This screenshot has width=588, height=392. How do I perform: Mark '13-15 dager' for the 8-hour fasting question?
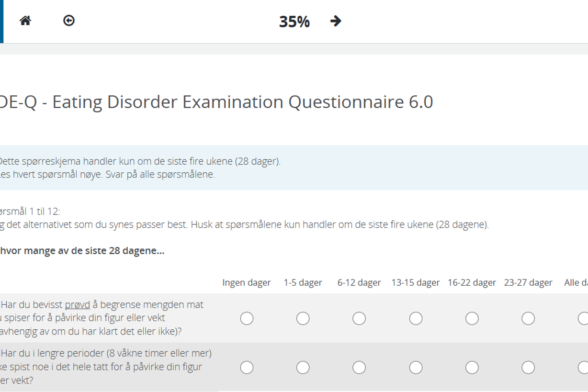pos(416,367)
